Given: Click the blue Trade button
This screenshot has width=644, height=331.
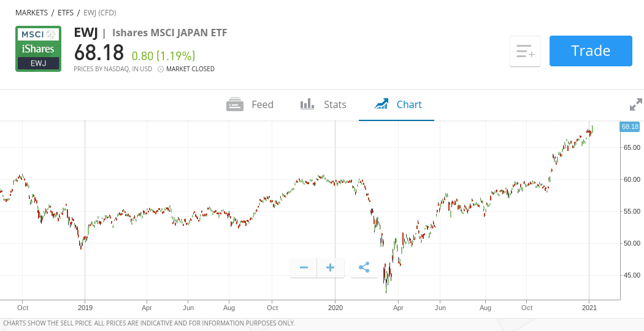Looking at the screenshot, I should tap(591, 51).
